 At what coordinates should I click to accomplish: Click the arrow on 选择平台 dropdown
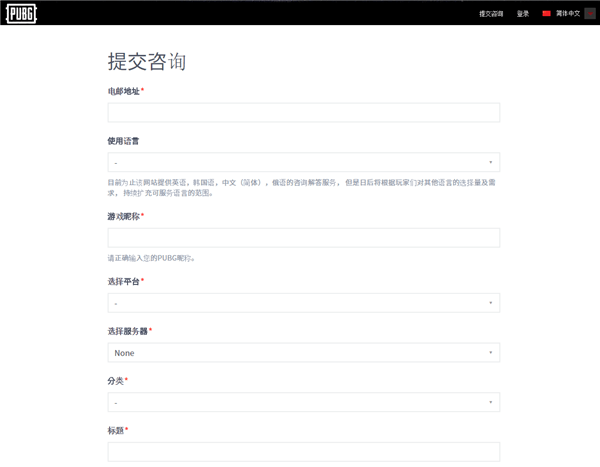coord(490,303)
